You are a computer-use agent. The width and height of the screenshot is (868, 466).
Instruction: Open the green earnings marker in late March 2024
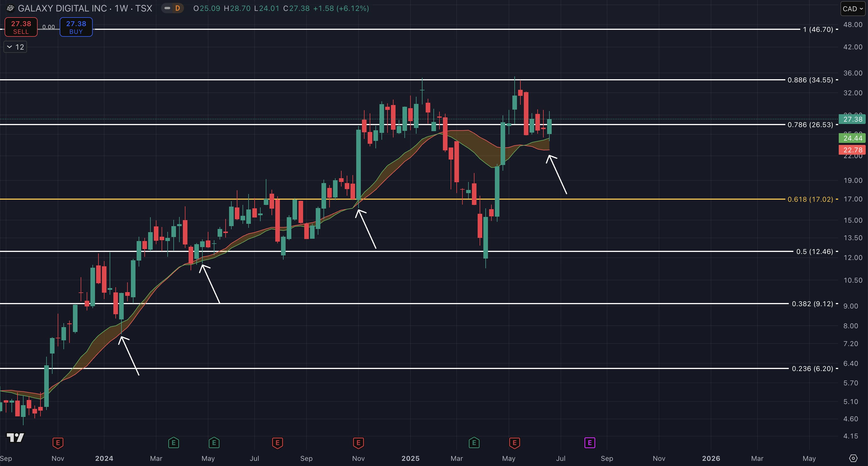[174, 443]
